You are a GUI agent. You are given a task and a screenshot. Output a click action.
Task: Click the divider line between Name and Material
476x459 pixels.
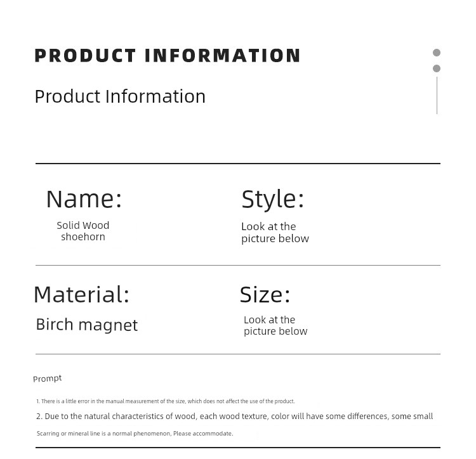click(x=238, y=265)
